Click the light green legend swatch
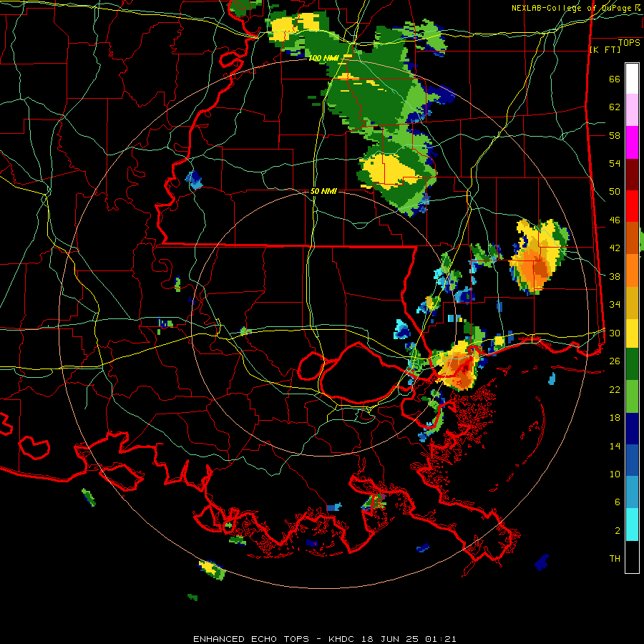644x644 pixels. click(632, 396)
